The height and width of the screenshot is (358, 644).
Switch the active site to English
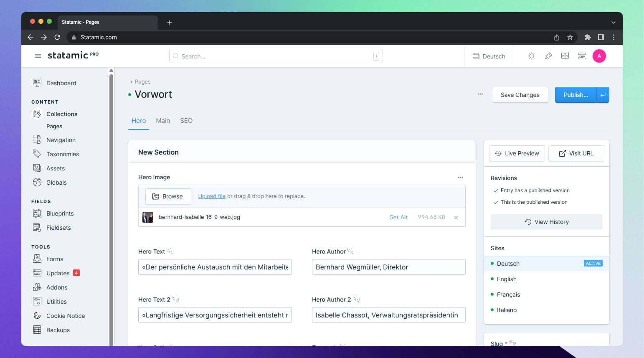point(506,279)
